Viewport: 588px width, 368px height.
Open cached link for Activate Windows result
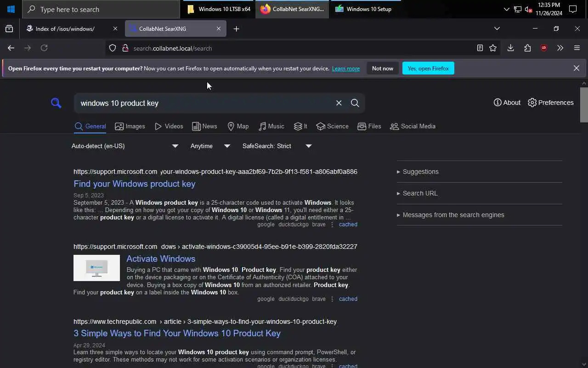click(x=348, y=299)
